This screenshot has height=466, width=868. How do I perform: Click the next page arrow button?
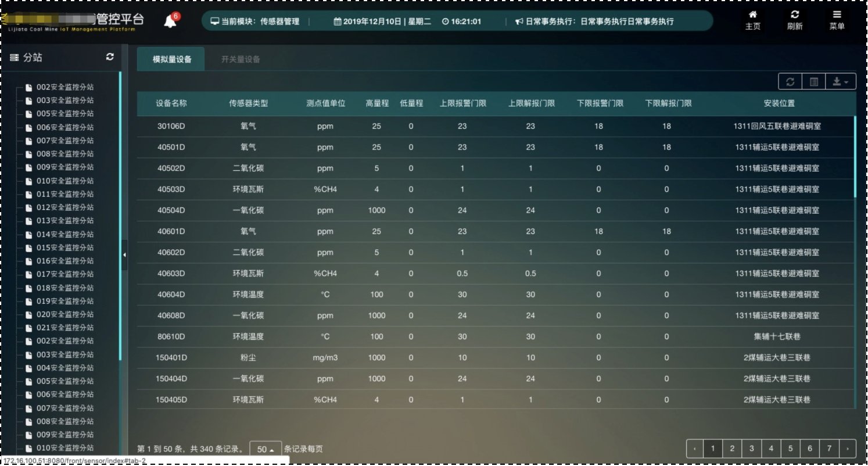click(x=848, y=449)
